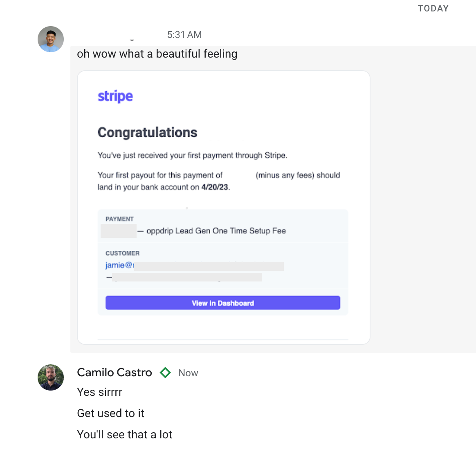476x460 pixels.
Task: Click the View in Dashboard button
Action: click(223, 303)
